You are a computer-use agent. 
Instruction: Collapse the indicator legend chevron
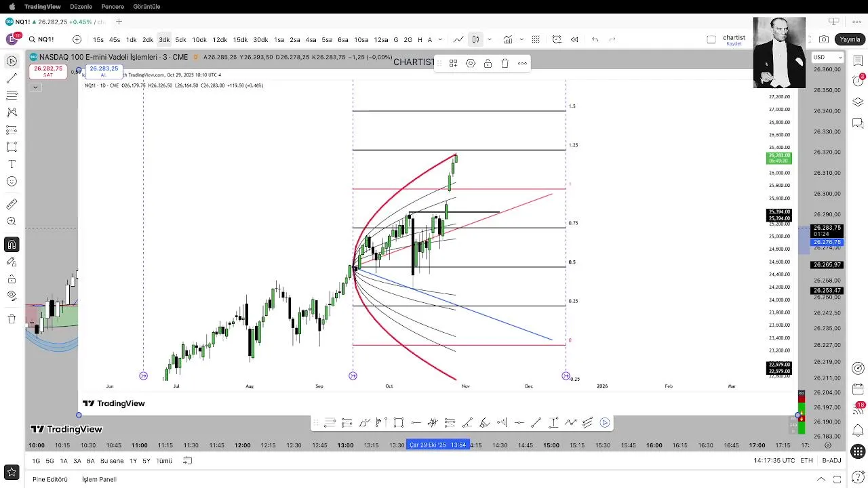coord(35,87)
